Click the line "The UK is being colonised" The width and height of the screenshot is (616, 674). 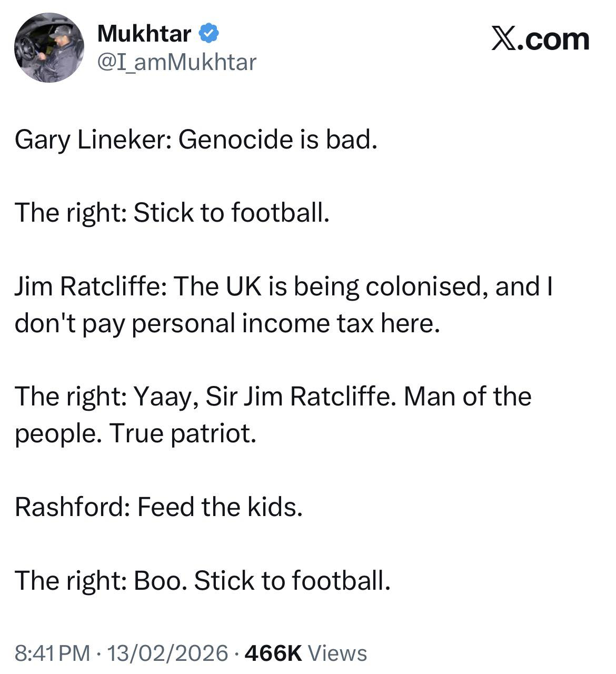coord(326,286)
